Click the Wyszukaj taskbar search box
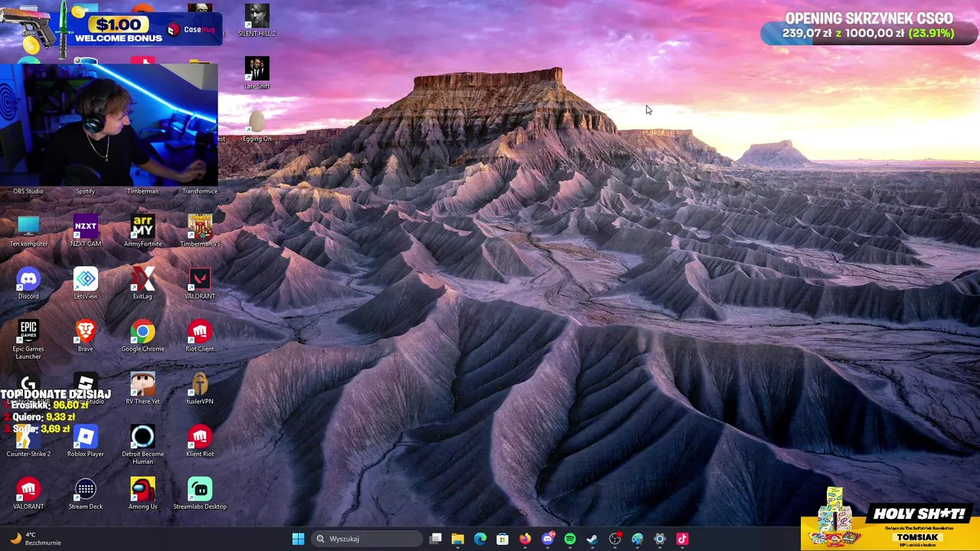The image size is (980, 551). [367, 539]
